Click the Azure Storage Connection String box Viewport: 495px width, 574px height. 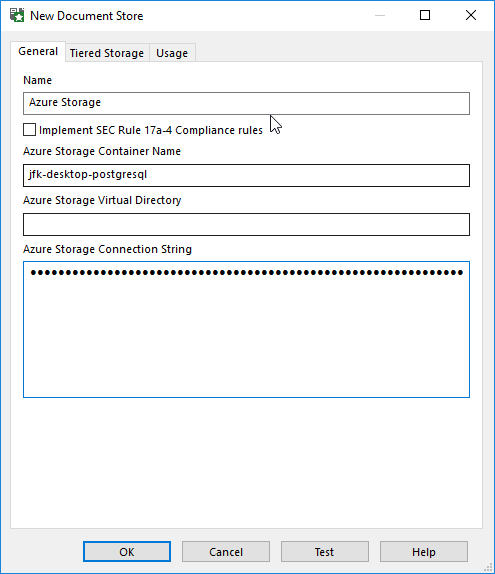[x=246, y=329]
